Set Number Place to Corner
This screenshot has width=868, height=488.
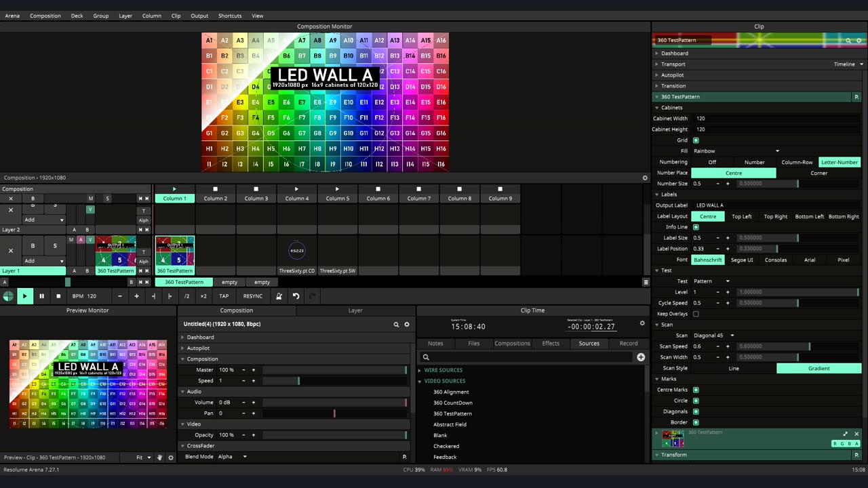coord(819,173)
